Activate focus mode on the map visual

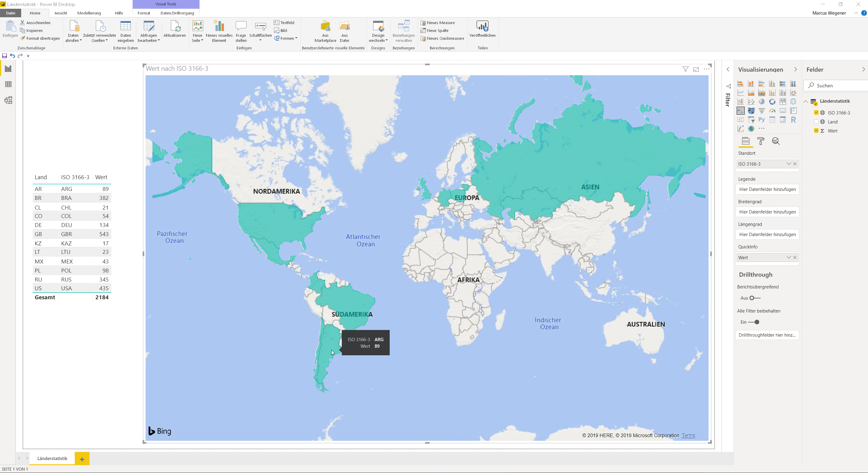[696, 69]
